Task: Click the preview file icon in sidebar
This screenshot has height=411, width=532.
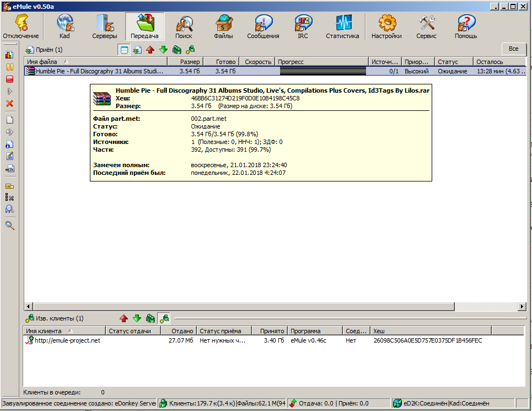Action: pyautogui.click(x=9, y=132)
